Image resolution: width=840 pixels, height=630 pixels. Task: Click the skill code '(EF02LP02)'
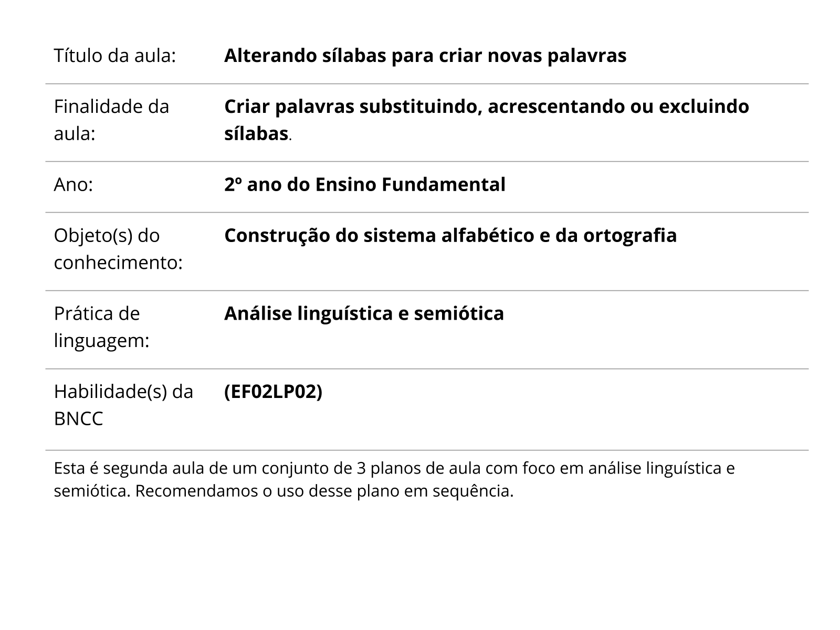pyautogui.click(x=273, y=392)
